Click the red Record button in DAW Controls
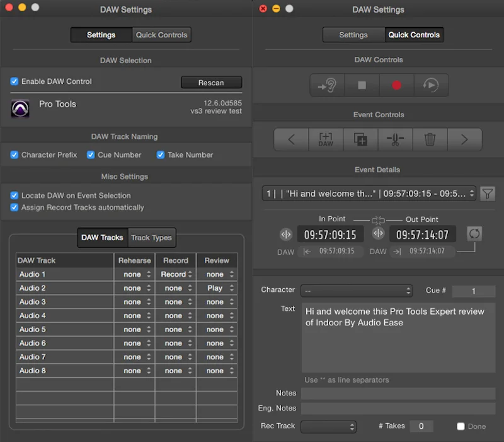Viewport: 504px width, 442px height. tap(397, 85)
